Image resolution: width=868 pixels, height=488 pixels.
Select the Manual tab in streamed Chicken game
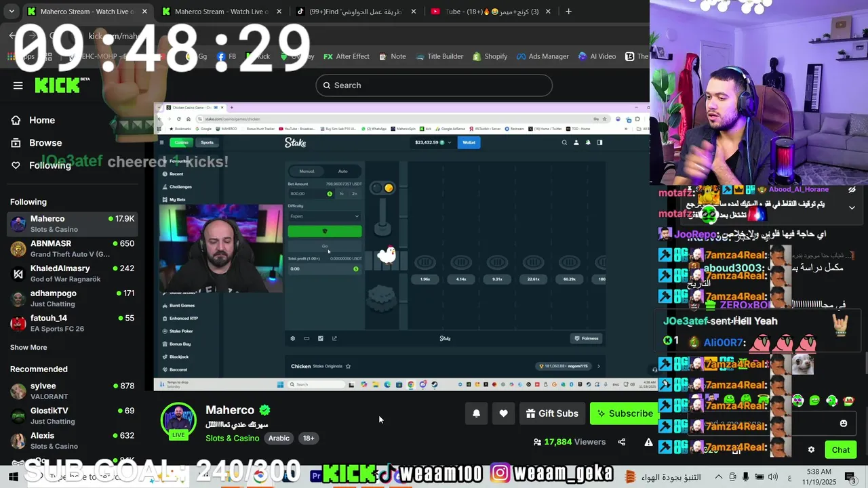[x=307, y=171]
